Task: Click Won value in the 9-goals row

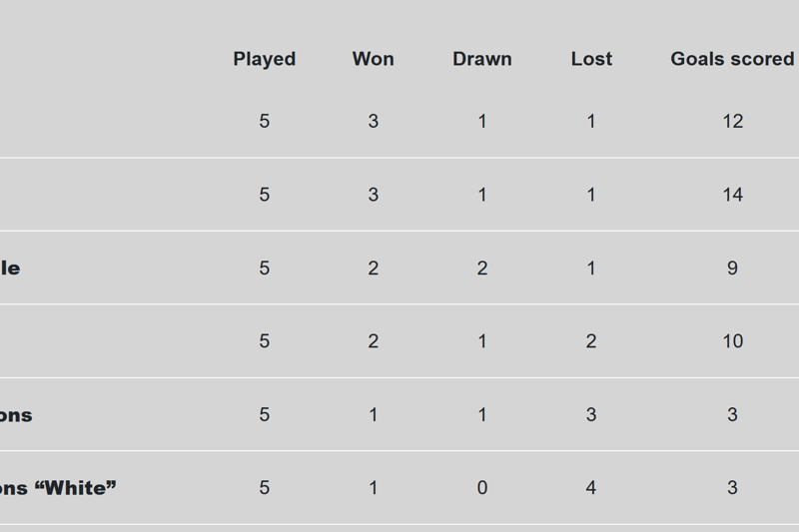Action: tap(373, 267)
